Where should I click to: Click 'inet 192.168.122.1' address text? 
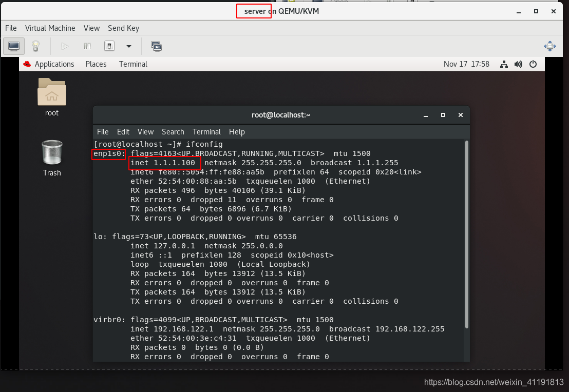coord(172,329)
